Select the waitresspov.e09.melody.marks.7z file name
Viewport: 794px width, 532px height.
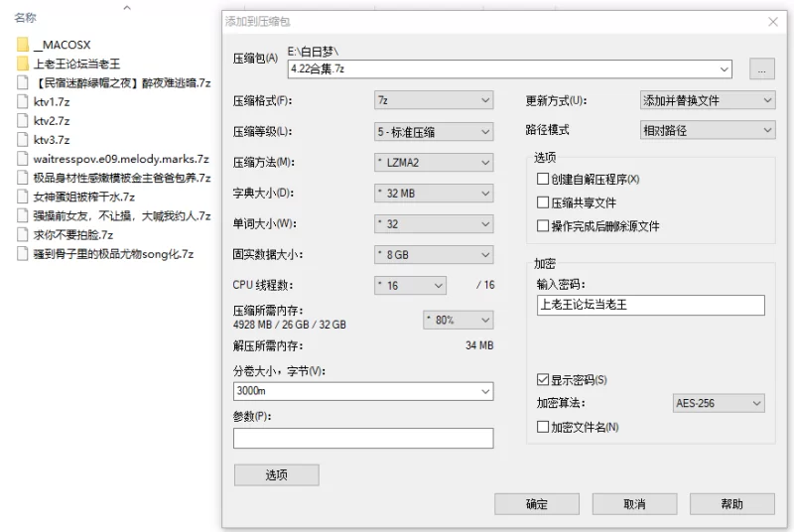[121, 159]
